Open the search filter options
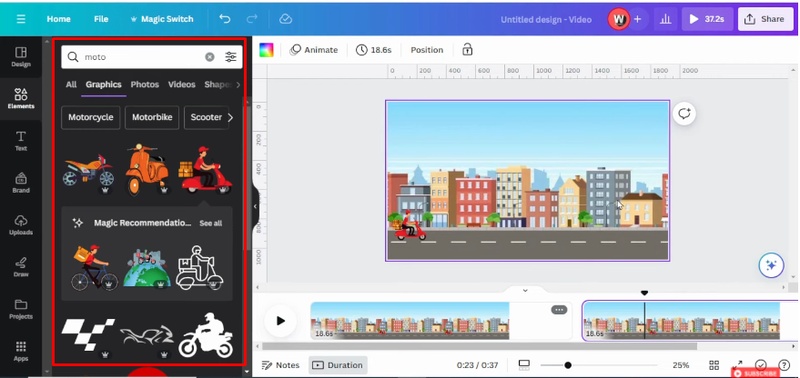The image size is (800, 378). [x=231, y=57]
